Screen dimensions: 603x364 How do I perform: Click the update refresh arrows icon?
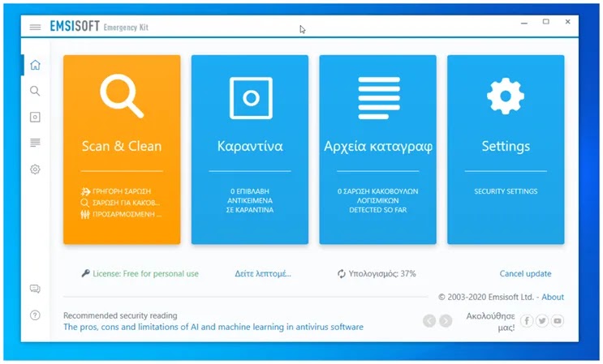point(342,274)
